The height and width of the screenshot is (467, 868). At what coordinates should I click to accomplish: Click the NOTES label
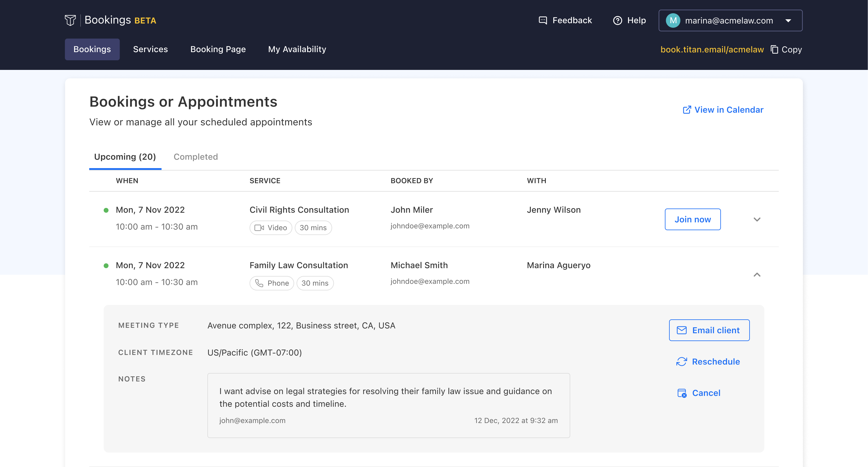point(132,379)
